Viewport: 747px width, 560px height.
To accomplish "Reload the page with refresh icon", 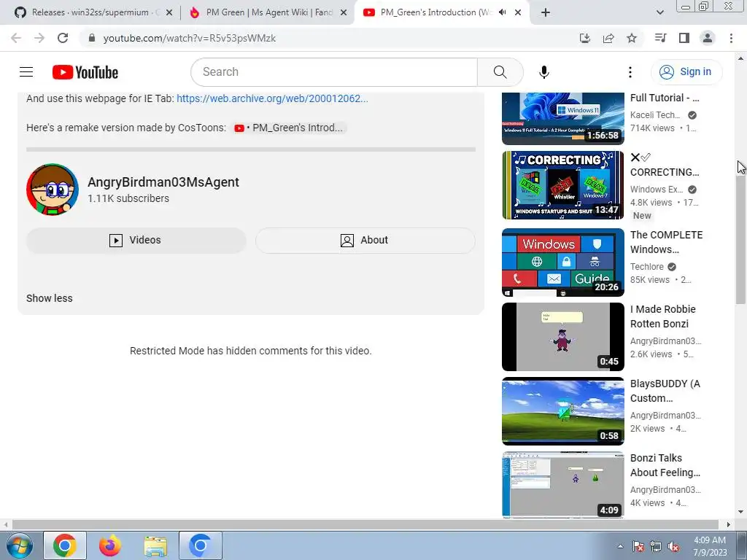I will click(x=63, y=38).
